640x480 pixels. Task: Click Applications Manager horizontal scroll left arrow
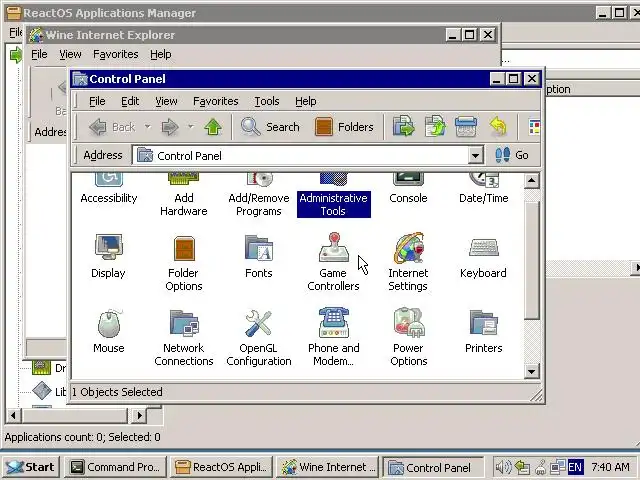(x=13, y=416)
